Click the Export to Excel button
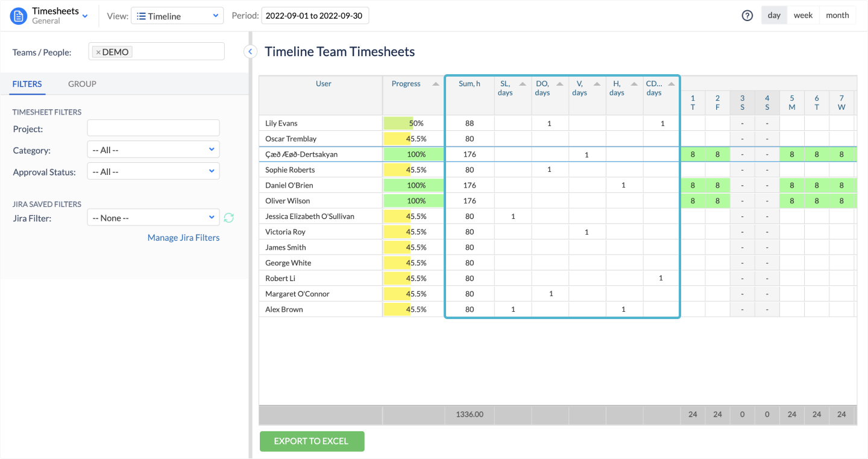The height and width of the screenshot is (459, 868). [312, 441]
